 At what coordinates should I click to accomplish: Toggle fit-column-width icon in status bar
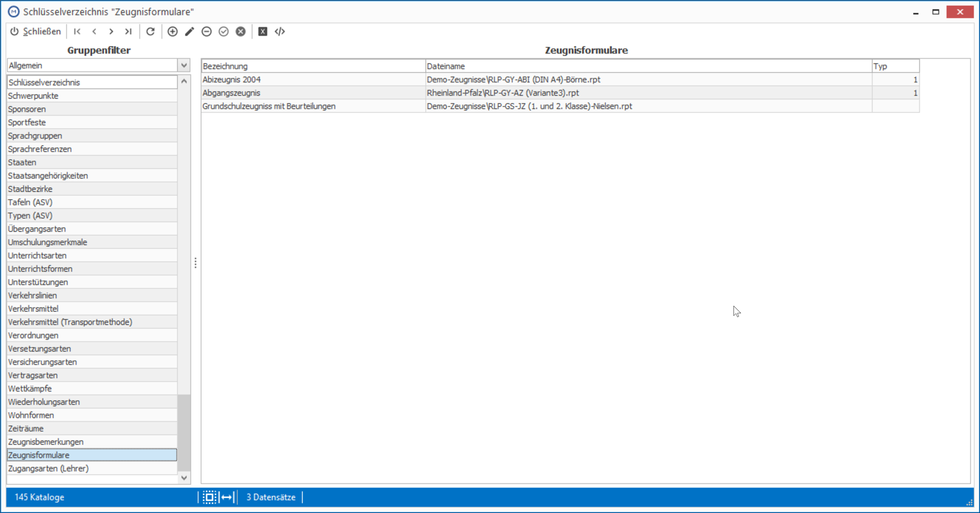[227, 497]
